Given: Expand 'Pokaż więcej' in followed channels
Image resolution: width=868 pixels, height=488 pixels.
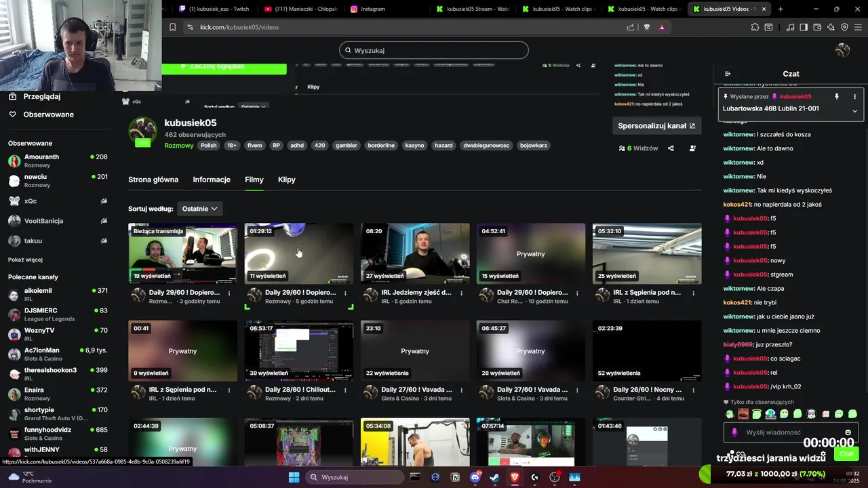Looking at the screenshot, I should tap(25, 260).
